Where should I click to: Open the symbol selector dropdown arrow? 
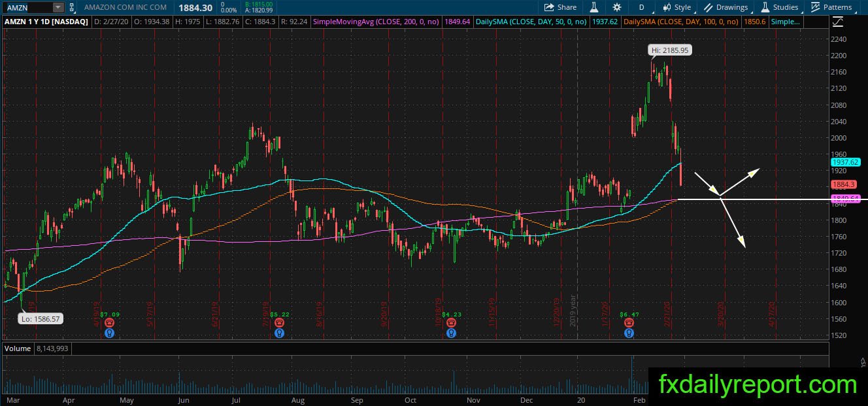[x=58, y=7]
